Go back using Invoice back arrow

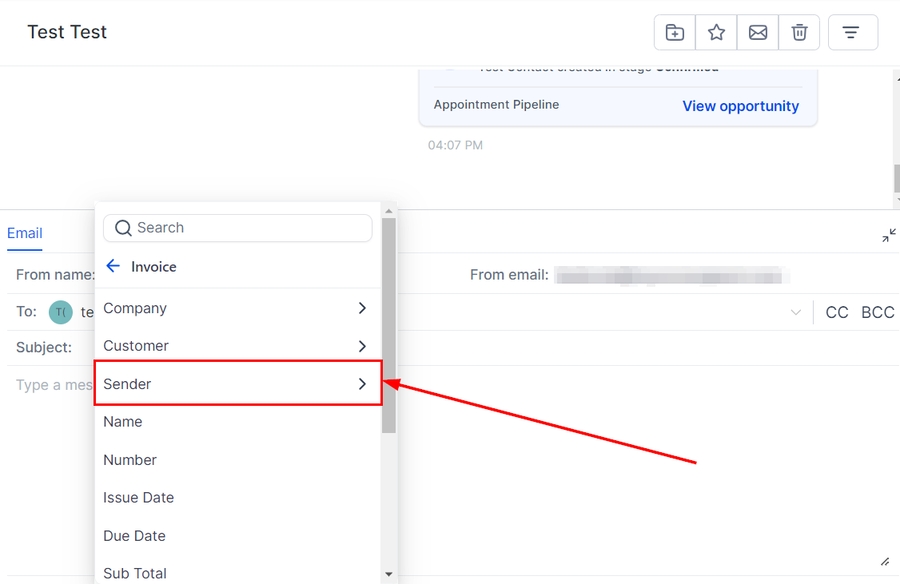[x=113, y=266]
